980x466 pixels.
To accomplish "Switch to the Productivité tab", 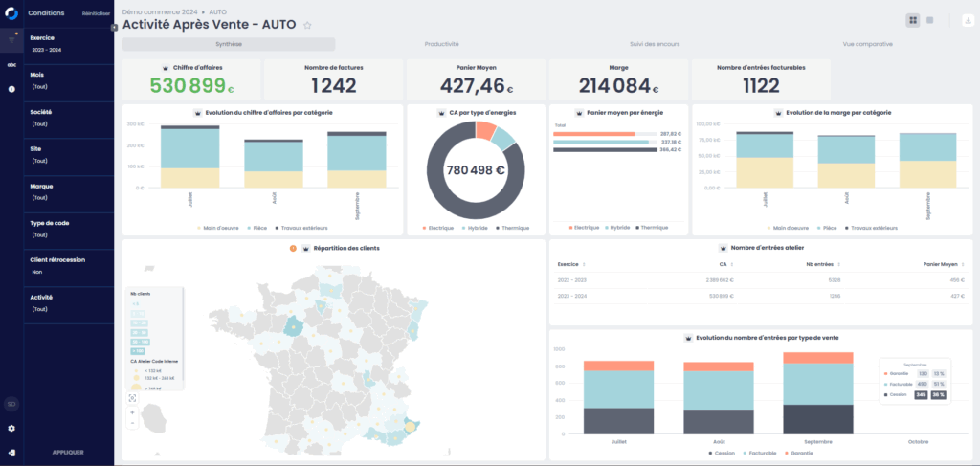I will tap(441, 44).
